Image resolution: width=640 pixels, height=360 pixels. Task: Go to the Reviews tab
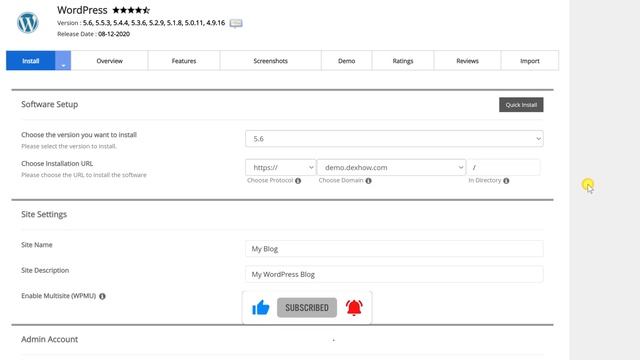point(467,61)
